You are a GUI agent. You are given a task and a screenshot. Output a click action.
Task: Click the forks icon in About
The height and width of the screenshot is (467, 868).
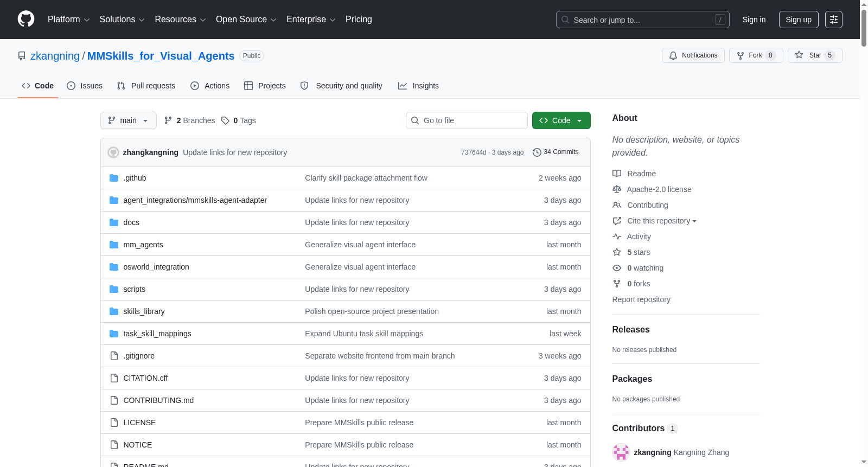(x=617, y=284)
